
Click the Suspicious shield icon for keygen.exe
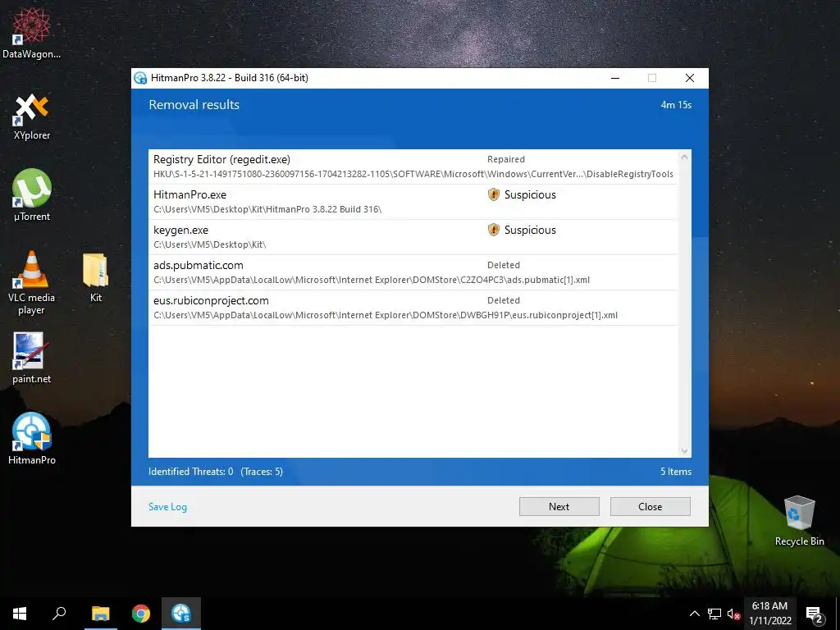[493, 230]
